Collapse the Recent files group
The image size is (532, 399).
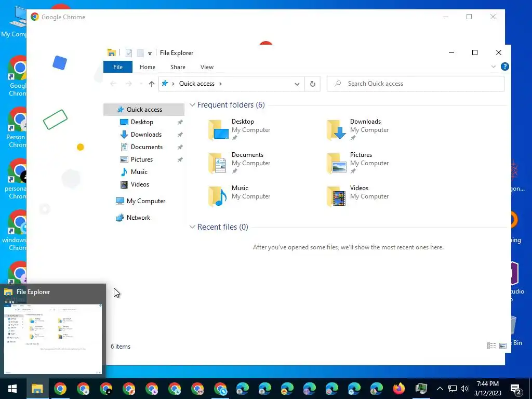(192, 227)
